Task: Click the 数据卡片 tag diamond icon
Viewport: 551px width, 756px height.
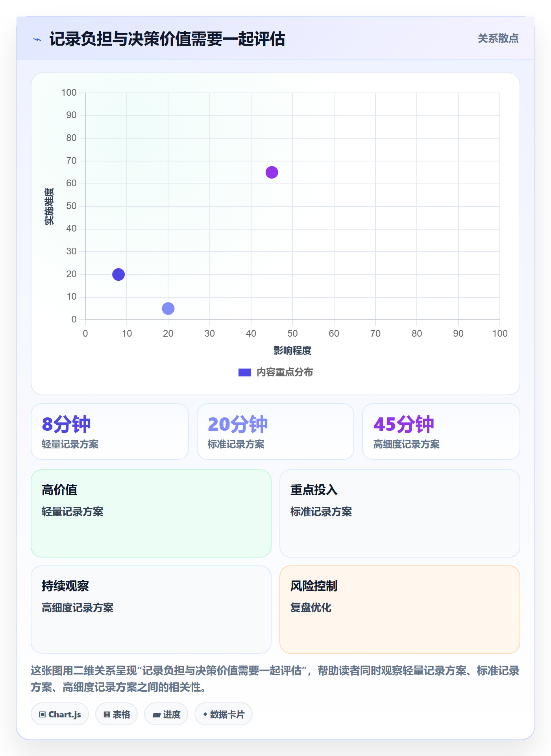Action: [x=205, y=714]
